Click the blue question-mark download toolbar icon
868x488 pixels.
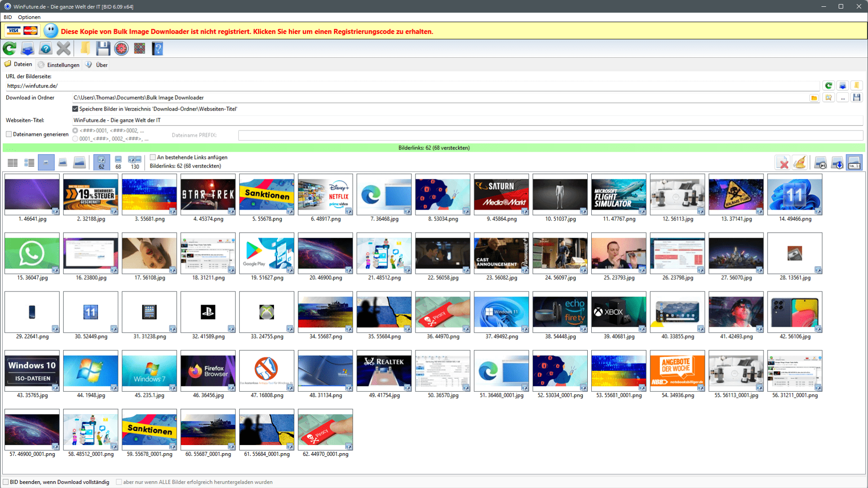click(46, 48)
